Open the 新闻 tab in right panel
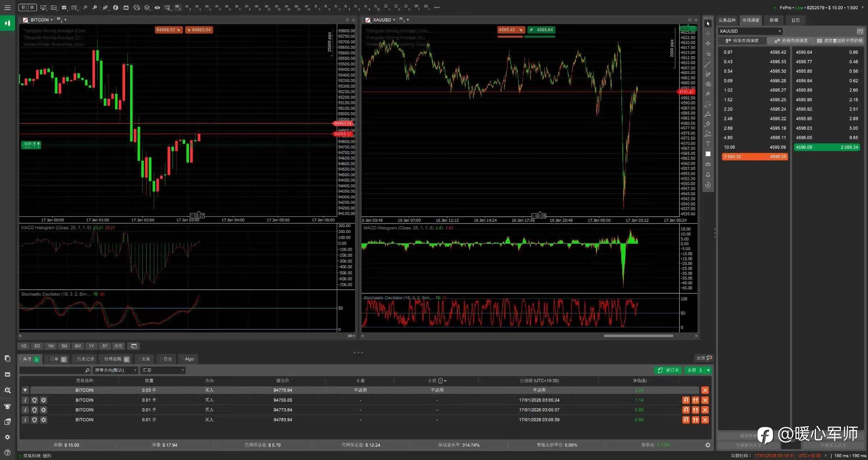 (x=774, y=20)
